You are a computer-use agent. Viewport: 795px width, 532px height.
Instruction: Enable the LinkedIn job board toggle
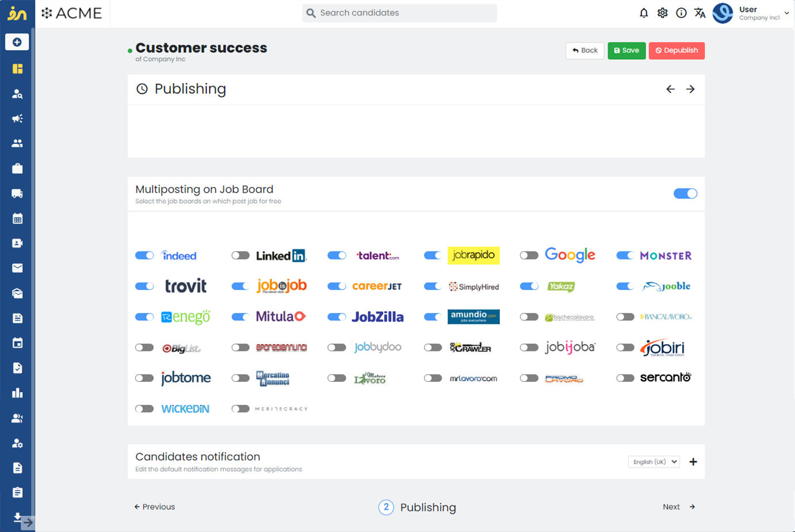240,255
